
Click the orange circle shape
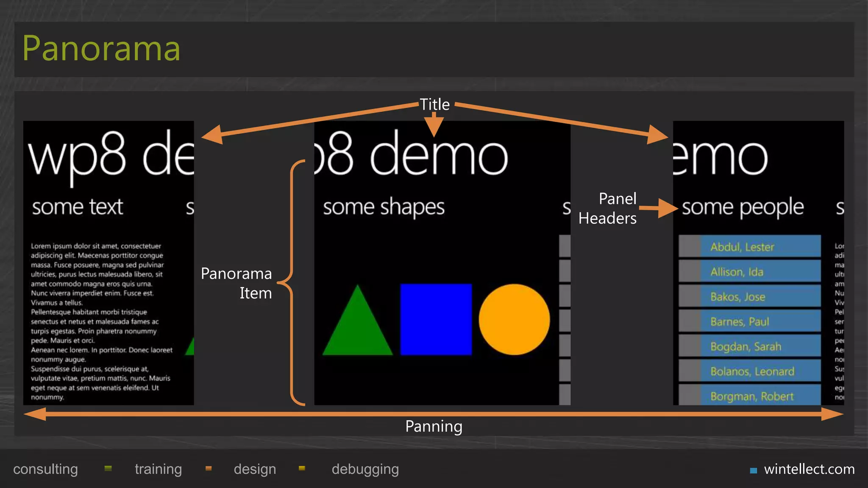click(514, 319)
